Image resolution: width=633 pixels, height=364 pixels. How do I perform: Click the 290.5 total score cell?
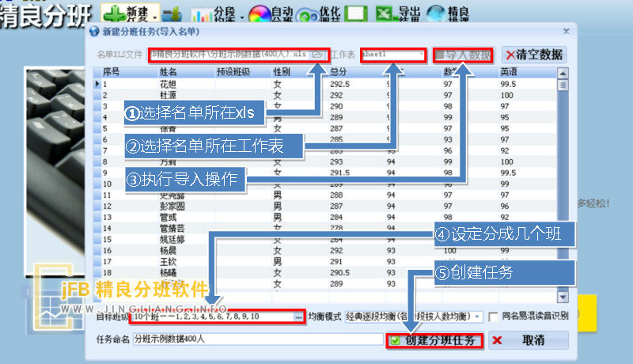tap(340, 273)
